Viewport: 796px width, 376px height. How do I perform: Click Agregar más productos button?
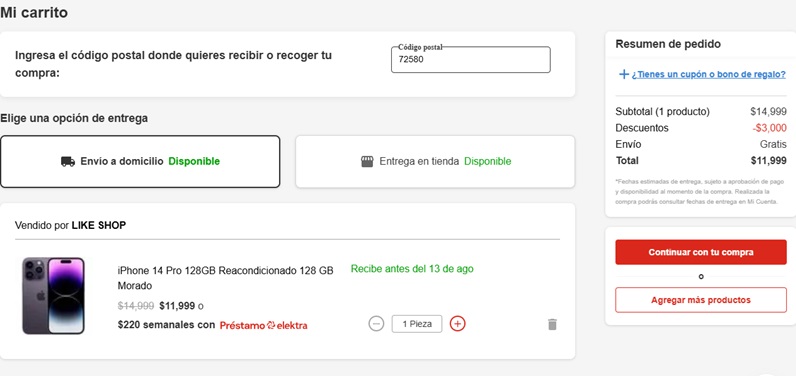pos(701,300)
